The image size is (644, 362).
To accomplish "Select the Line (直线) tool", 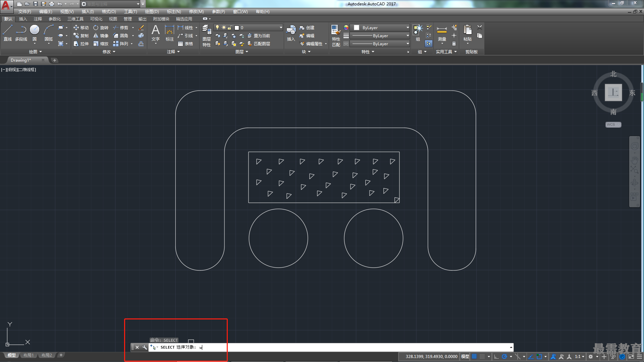I will point(7,33).
